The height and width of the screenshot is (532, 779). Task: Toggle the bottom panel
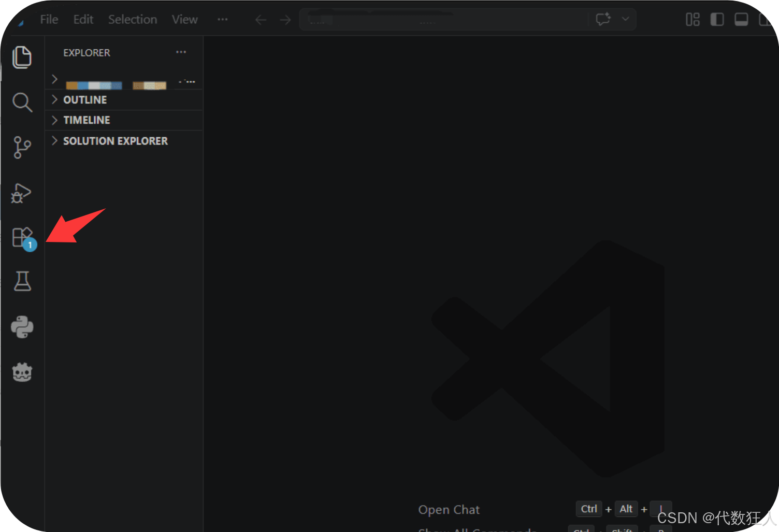point(741,20)
